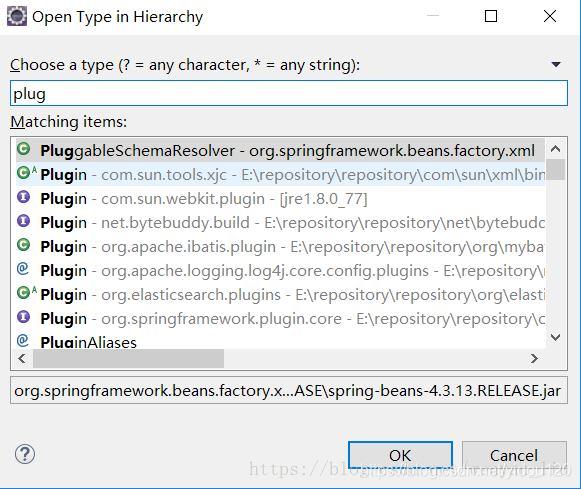Click the horizontal scroll left arrow

pos(22,359)
